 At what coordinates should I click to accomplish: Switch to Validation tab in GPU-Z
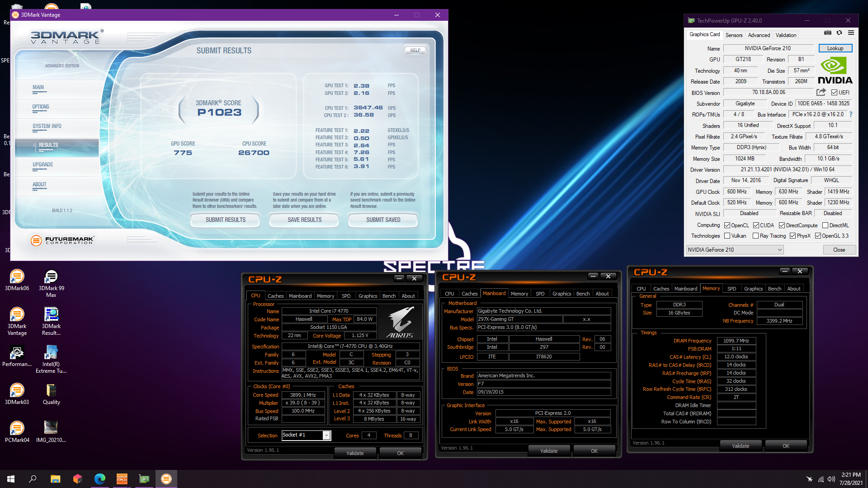tap(786, 35)
